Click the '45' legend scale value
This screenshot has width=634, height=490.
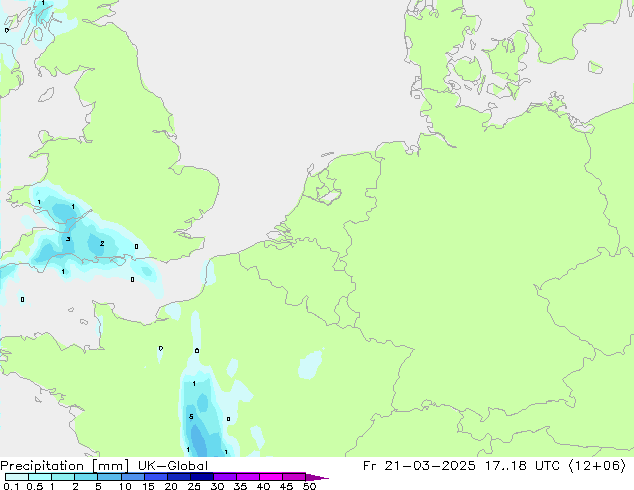[x=286, y=486]
